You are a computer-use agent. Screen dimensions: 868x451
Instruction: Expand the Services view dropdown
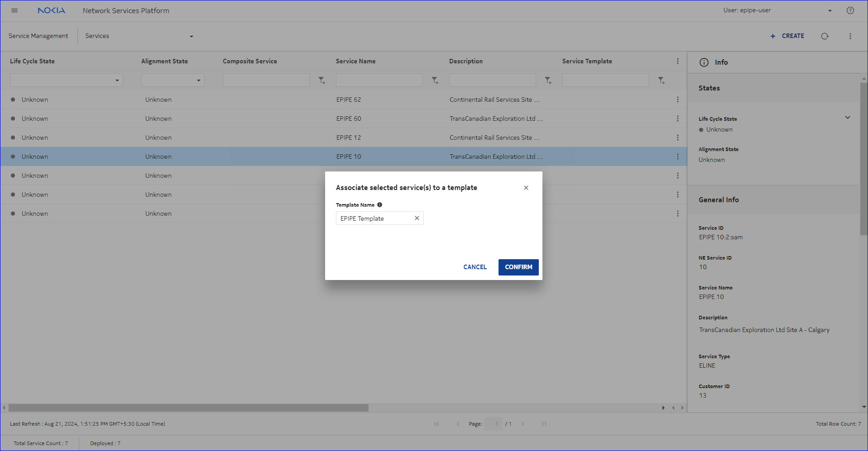191,36
